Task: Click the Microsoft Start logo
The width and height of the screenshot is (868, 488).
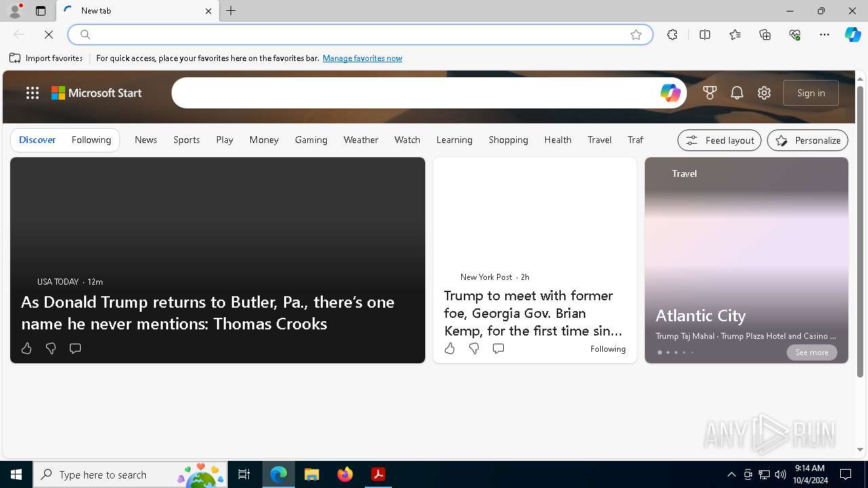Action: pyautogui.click(x=96, y=93)
